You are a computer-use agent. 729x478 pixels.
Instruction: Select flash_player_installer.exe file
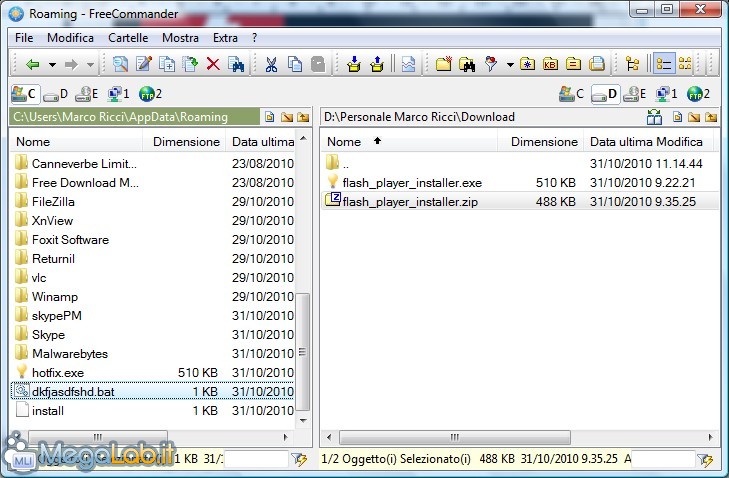pos(519,182)
